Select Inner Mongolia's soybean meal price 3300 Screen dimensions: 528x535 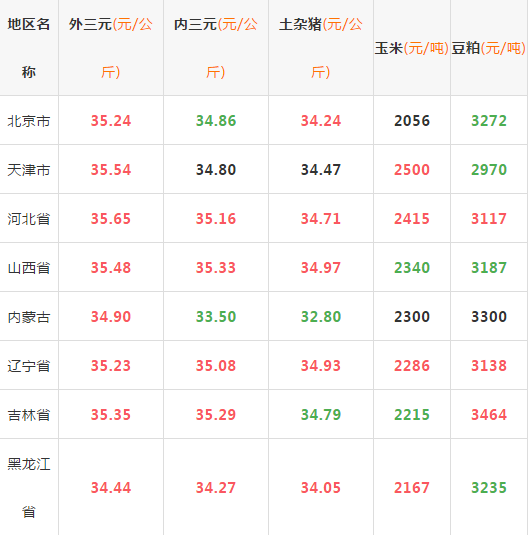click(x=489, y=317)
